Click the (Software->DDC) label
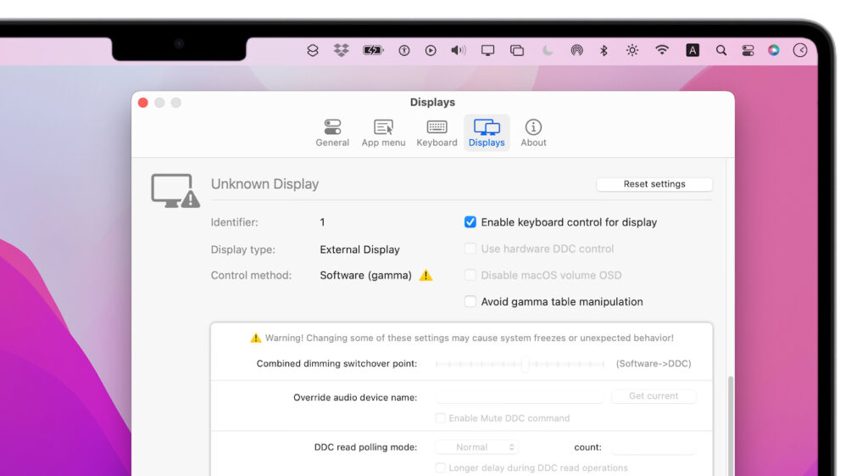Screen dimensions: 868x476 654,363
